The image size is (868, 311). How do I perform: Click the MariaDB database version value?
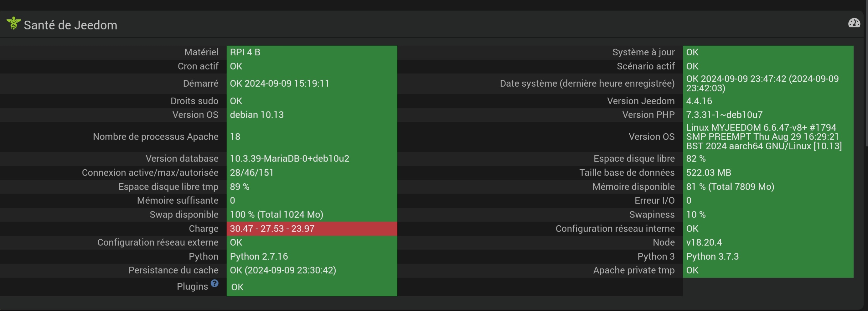(289, 159)
